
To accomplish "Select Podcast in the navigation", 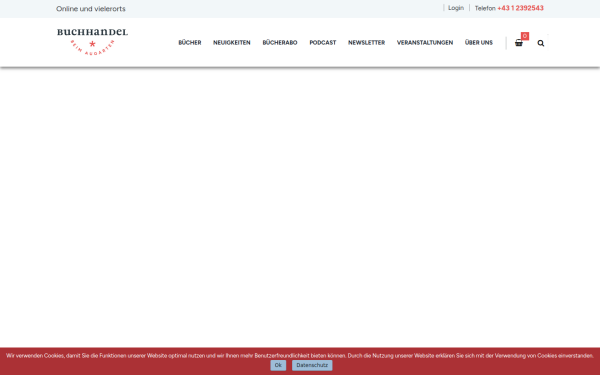I will coord(323,42).
